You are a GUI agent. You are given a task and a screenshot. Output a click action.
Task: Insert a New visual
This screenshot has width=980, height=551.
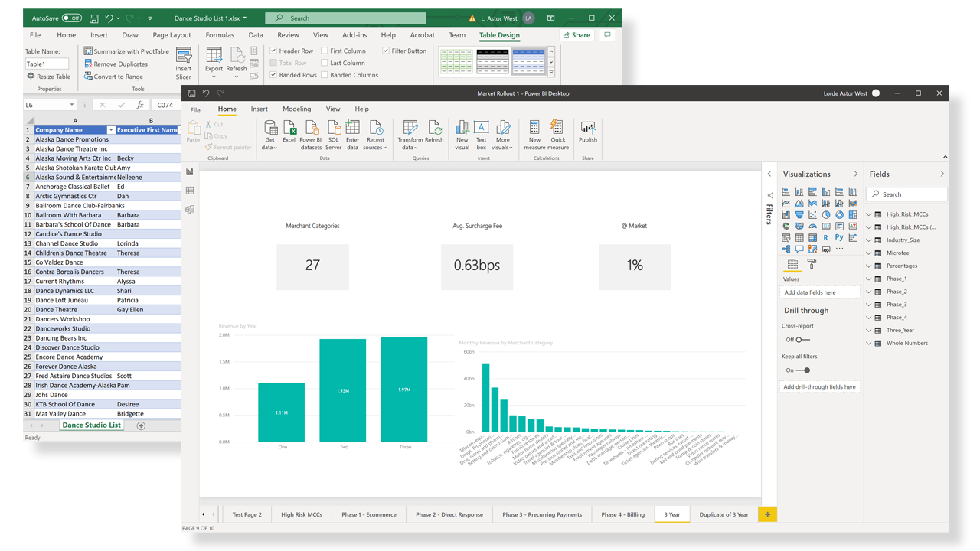point(462,135)
